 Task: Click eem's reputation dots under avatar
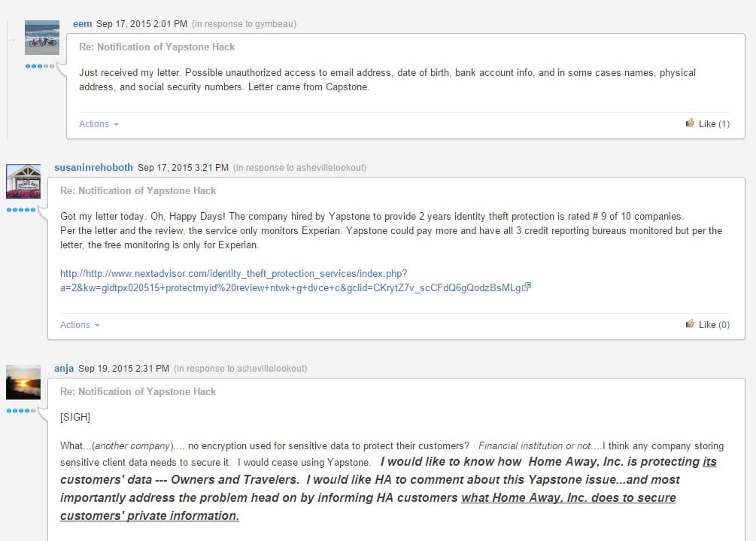pos(40,66)
